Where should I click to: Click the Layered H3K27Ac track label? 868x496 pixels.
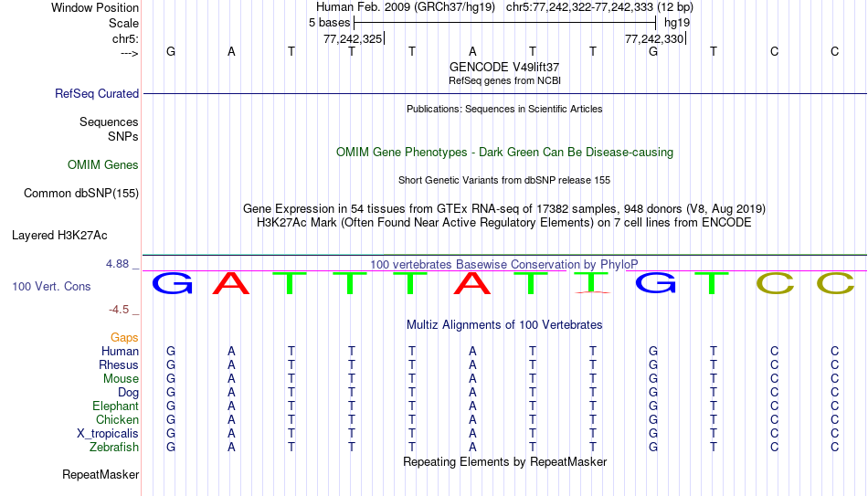[x=59, y=236]
